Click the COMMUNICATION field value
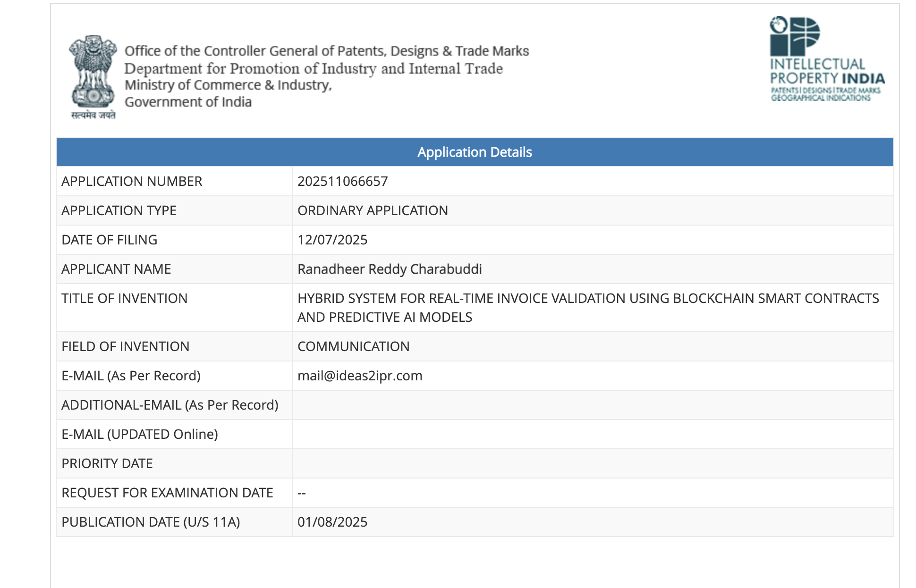916x588 pixels. pos(353,346)
